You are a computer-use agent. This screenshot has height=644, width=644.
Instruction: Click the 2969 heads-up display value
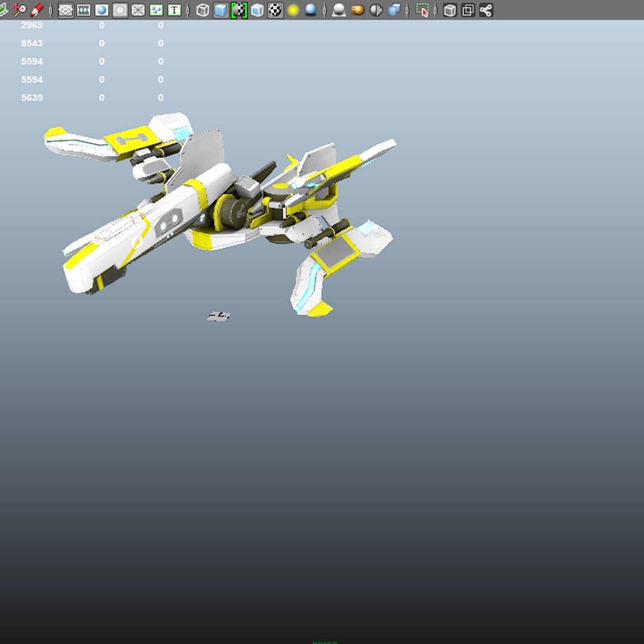coord(32,25)
